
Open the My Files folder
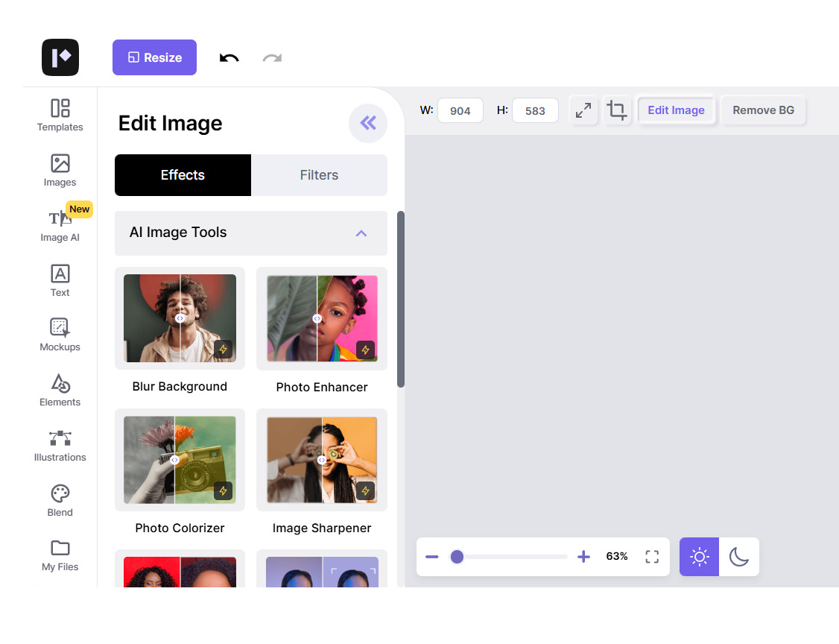[60, 555]
